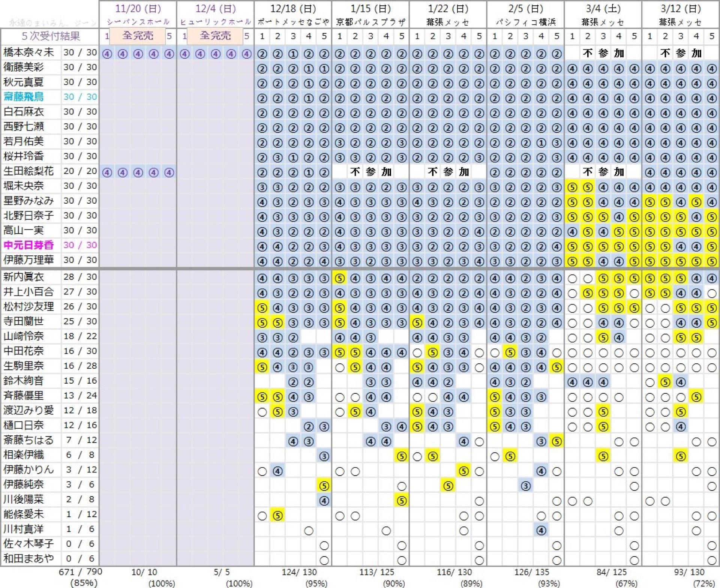
Task: Click the 齋藤飛鳥 name in cyan
Action: [x=24, y=97]
